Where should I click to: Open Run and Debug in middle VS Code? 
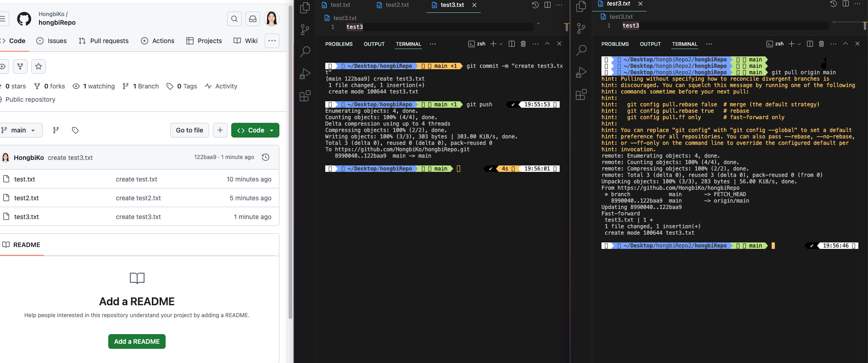click(305, 74)
